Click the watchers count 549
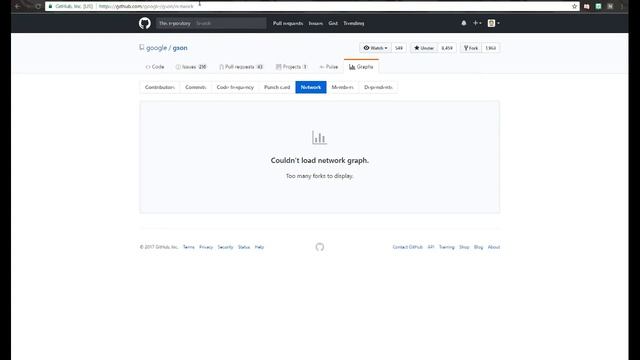The width and height of the screenshot is (640, 360). [x=399, y=48]
